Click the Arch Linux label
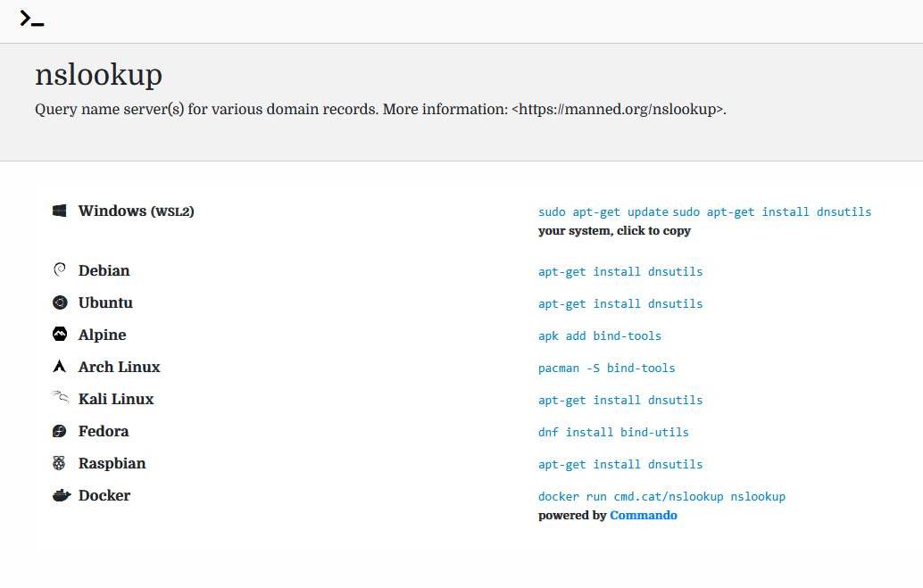Image resolution: width=923 pixels, height=588 pixels. (x=119, y=367)
